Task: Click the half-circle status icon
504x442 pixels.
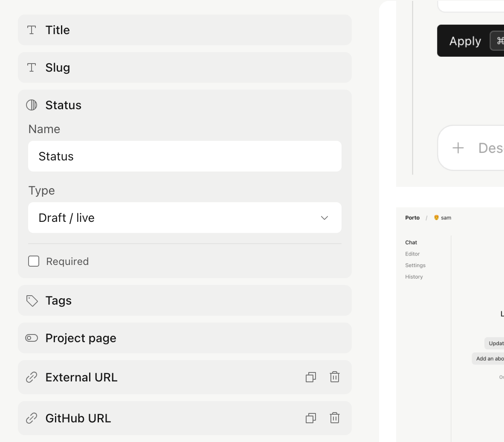Action: (x=32, y=105)
